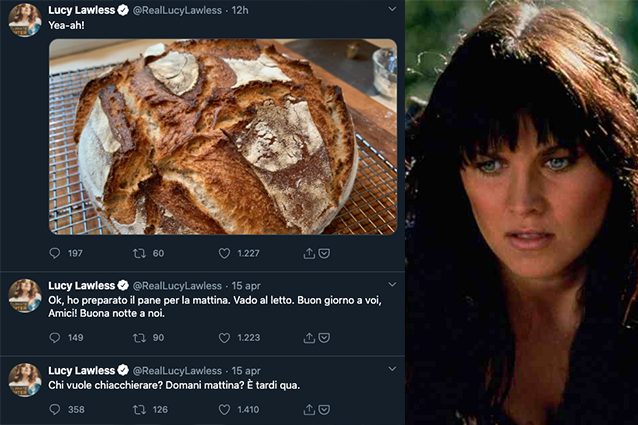The width and height of the screenshot is (638, 425).
Task: Open the @RealLucyLawless handle on the first tweet
Action: pyautogui.click(x=176, y=9)
